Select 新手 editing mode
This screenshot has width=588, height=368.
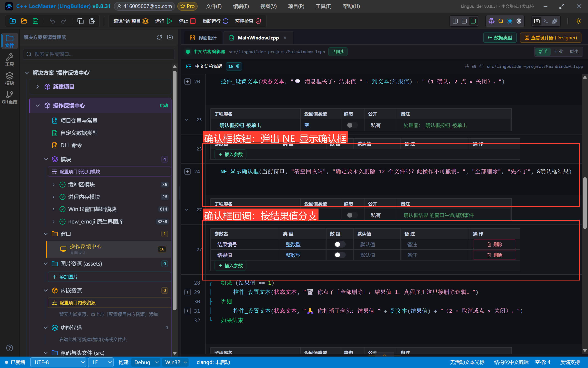(x=543, y=52)
